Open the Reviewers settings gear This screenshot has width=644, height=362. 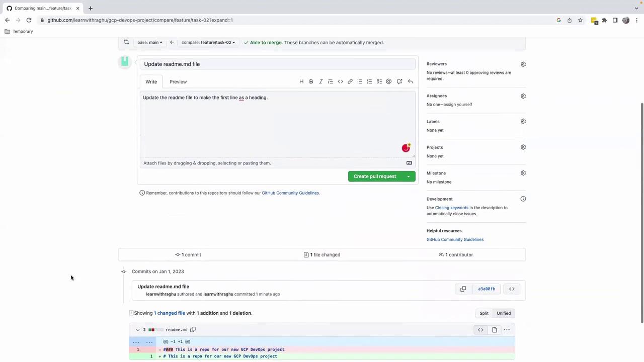click(523, 64)
